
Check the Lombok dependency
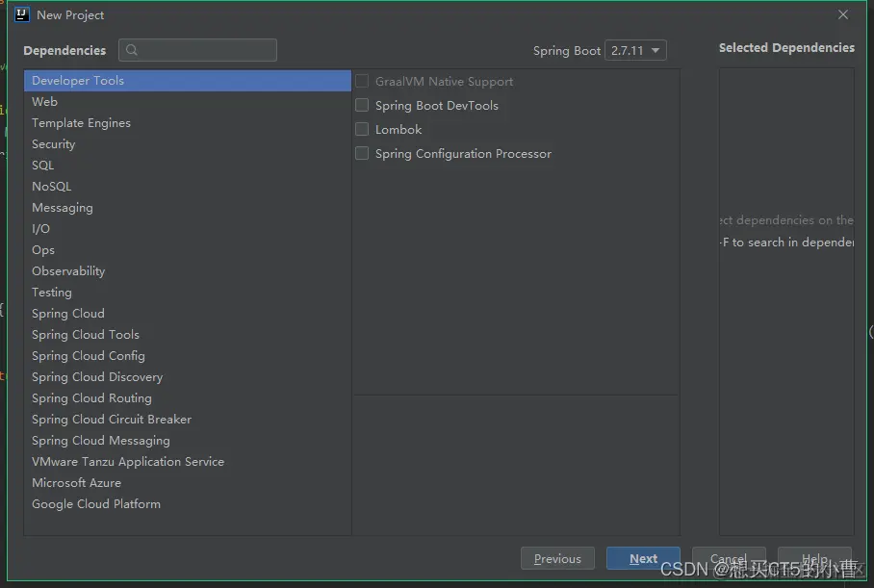click(x=362, y=129)
